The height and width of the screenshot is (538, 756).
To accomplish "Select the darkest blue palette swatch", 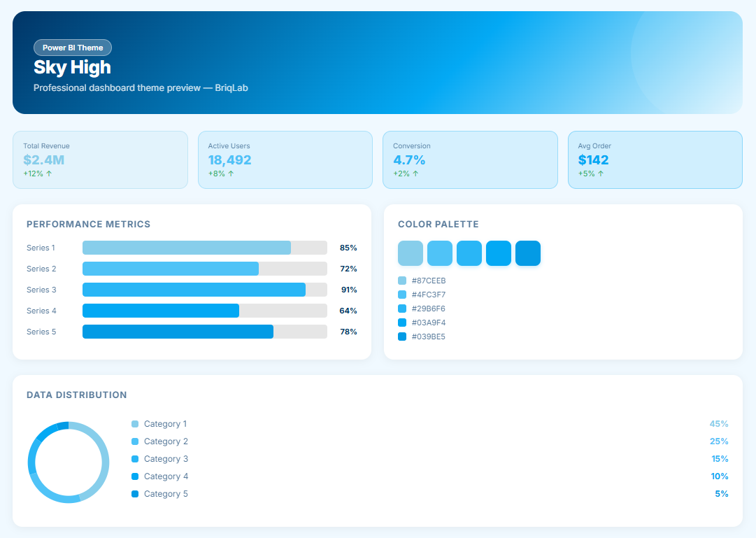I will 528,253.
